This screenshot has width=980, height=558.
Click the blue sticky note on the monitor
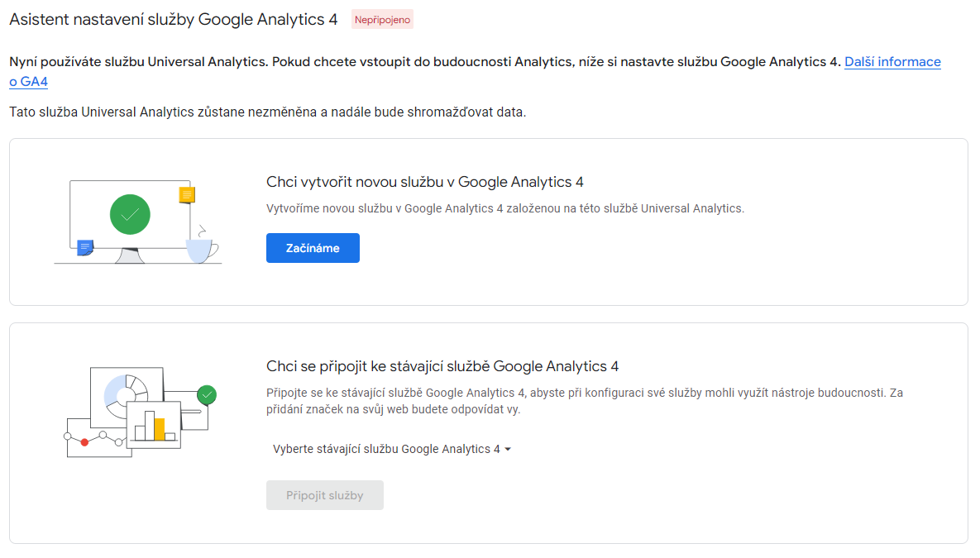click(x=85, y=246)
